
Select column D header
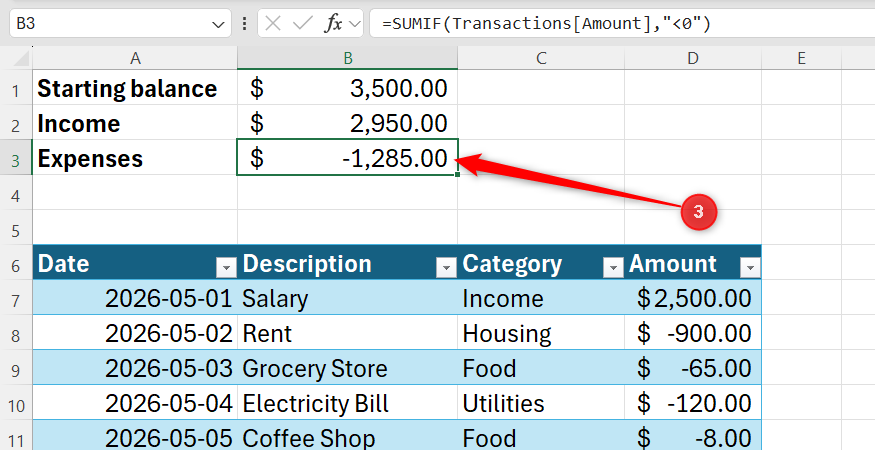693,58
